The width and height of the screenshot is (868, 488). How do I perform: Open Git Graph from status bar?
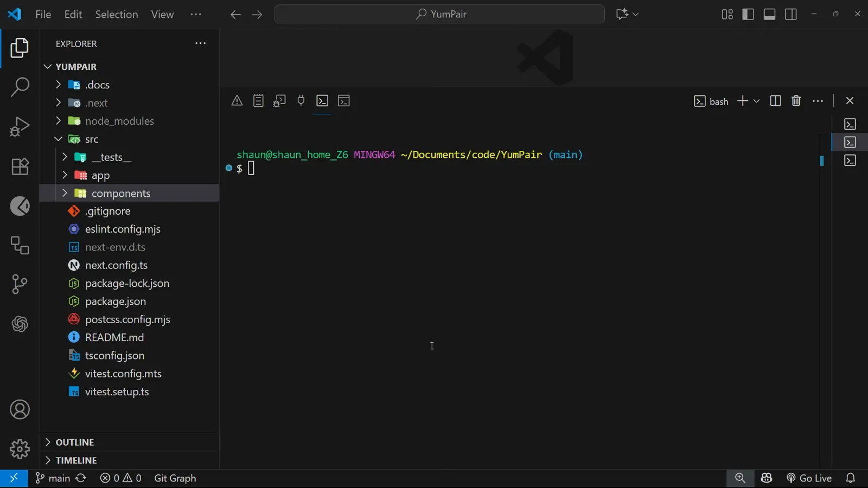(175, 478)
